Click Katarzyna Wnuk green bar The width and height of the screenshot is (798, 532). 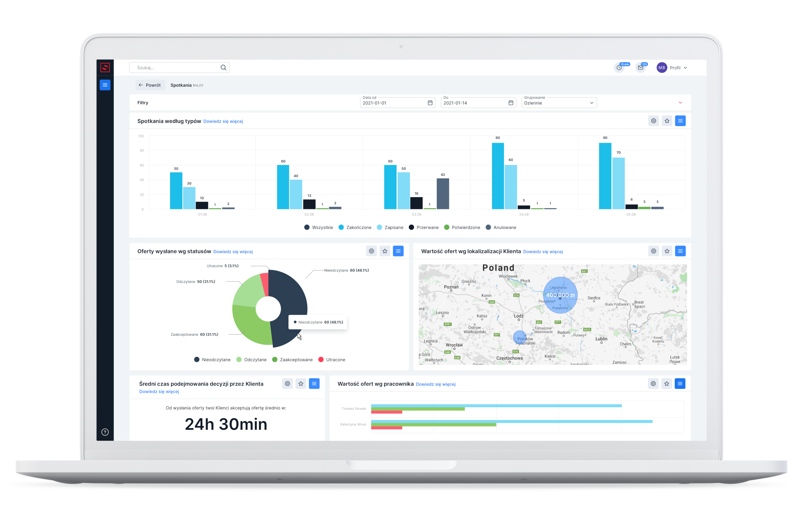click(433, 425)
